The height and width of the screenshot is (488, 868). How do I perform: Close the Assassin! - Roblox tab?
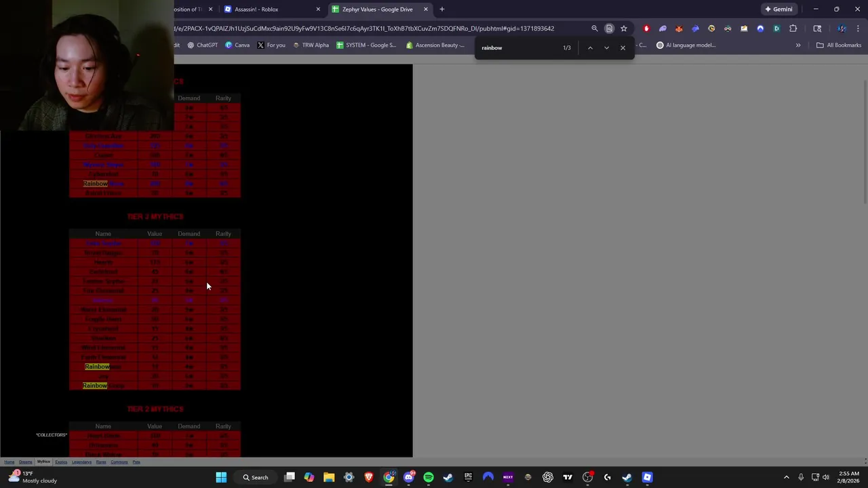[318, 9]
